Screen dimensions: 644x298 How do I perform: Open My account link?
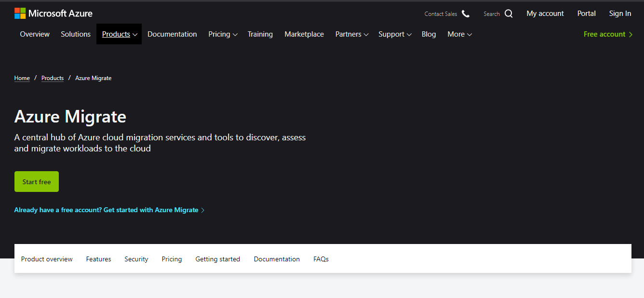point(545,14)
